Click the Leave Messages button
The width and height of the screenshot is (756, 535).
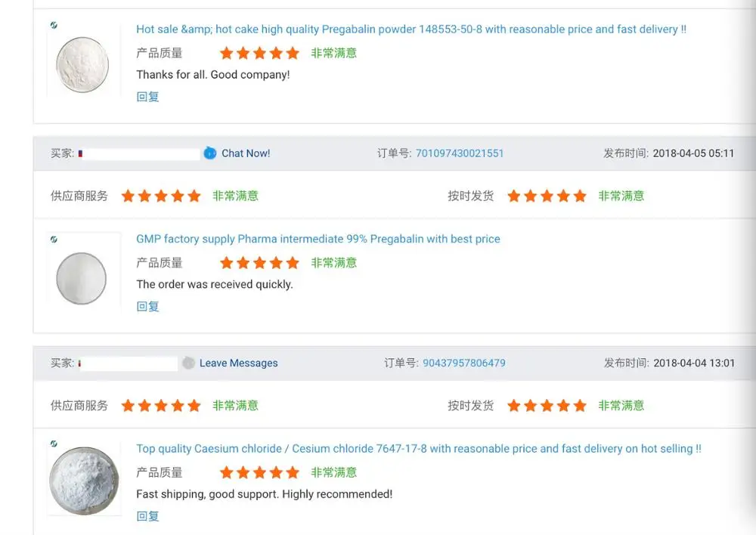238,363
